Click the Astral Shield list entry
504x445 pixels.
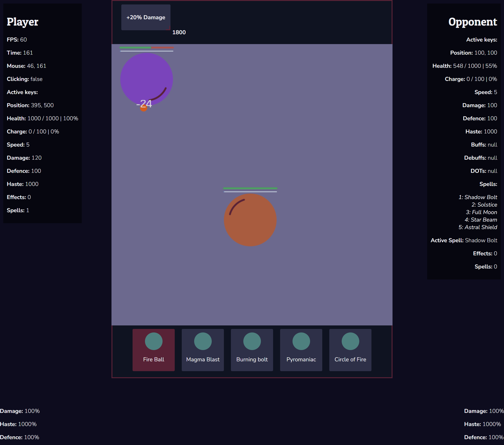pos(478,227)
